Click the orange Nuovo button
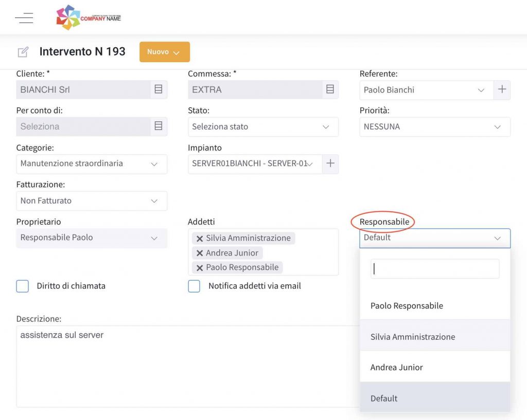 pyautogui.click(x=165, y=52)
